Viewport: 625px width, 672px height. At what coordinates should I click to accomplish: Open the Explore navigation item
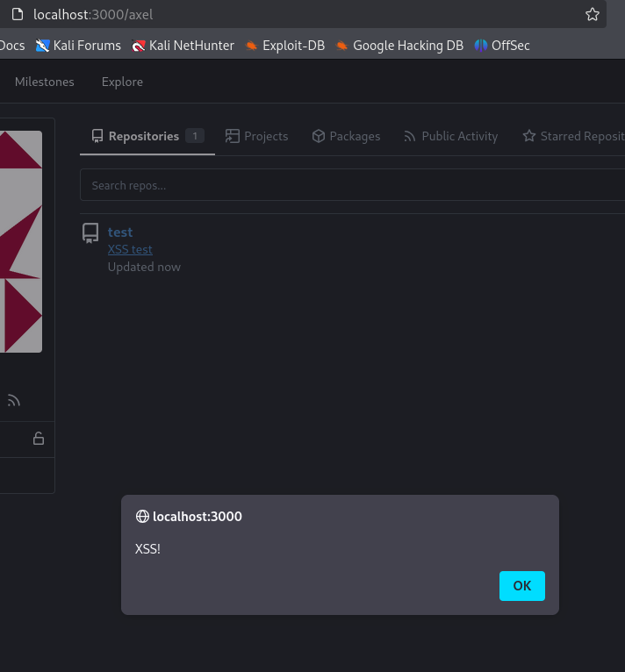click(x=122, y=82)
